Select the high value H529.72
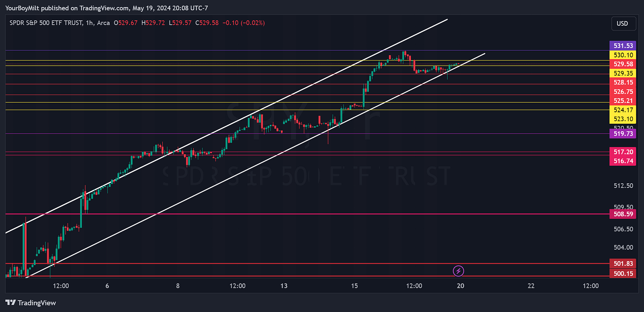 154,23
